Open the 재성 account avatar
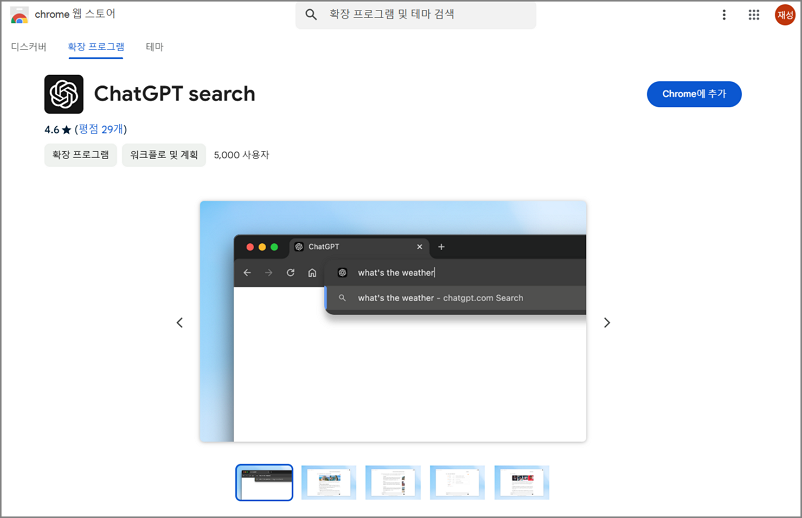This screenshot has width=802, height=518. 785,15
